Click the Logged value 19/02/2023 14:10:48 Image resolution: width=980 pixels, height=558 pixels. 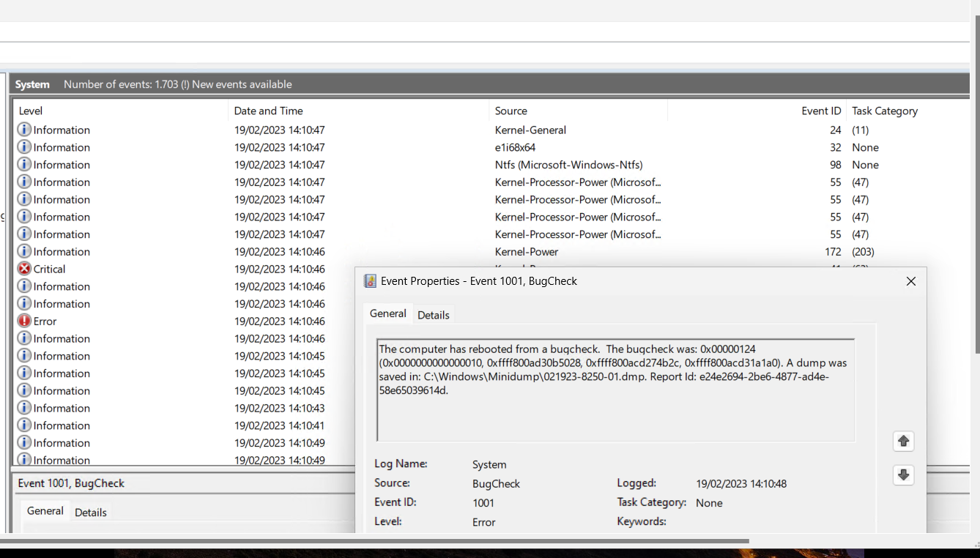[x=741, y=483]
